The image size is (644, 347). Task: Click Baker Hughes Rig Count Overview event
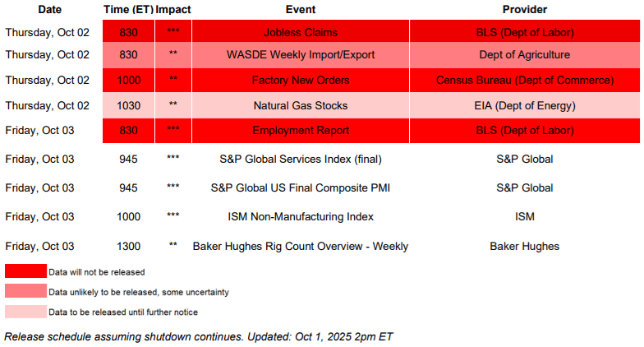tap(300, 246)
